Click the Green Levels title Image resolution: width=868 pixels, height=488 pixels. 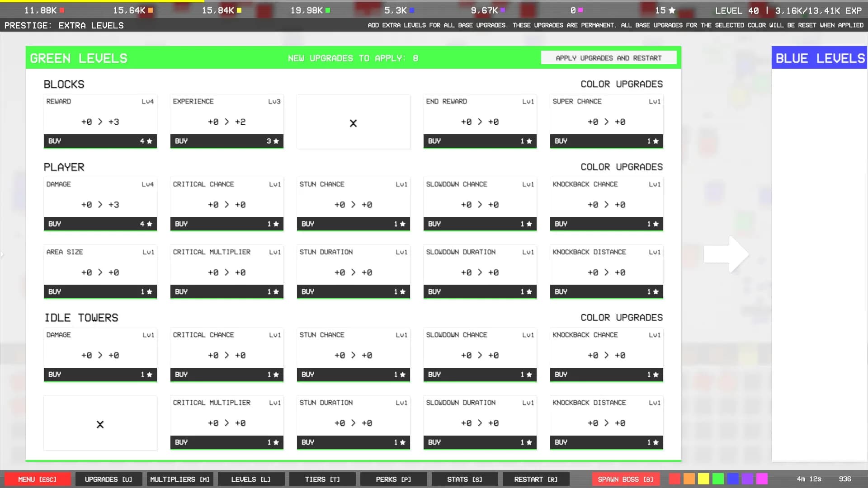(x=79, y=58)
